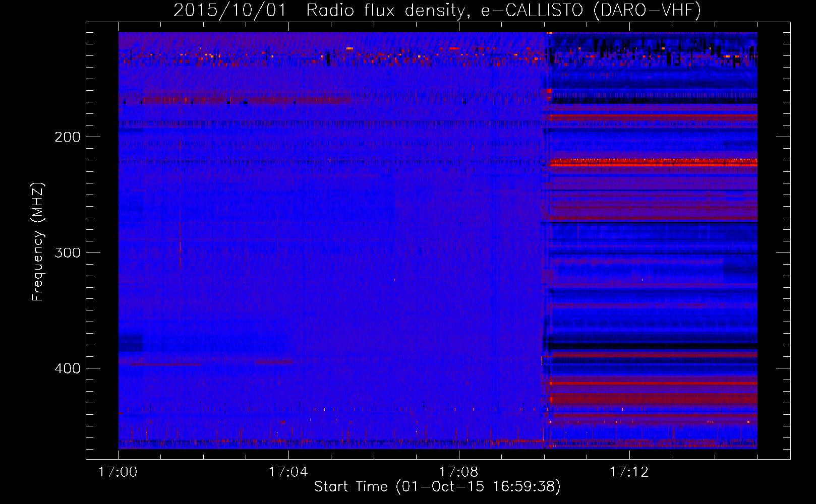Click the 300 frequency tick label
The height and width of the screenshot is (504, 816).
[68, 253]
